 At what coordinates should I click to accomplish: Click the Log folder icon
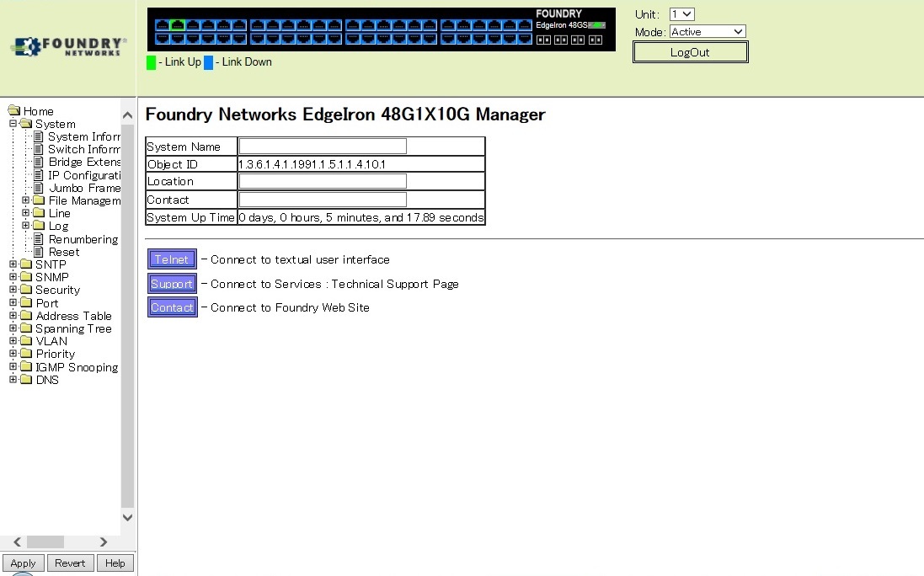(39, 226)
